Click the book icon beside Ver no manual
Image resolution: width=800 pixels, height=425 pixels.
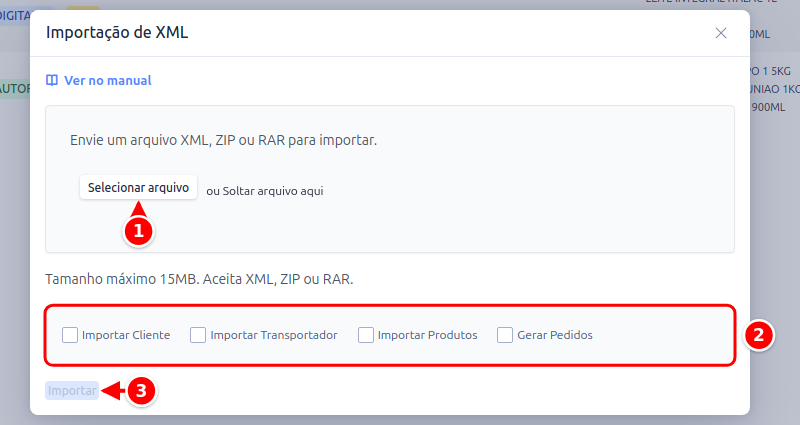click(x=52, y=81)
